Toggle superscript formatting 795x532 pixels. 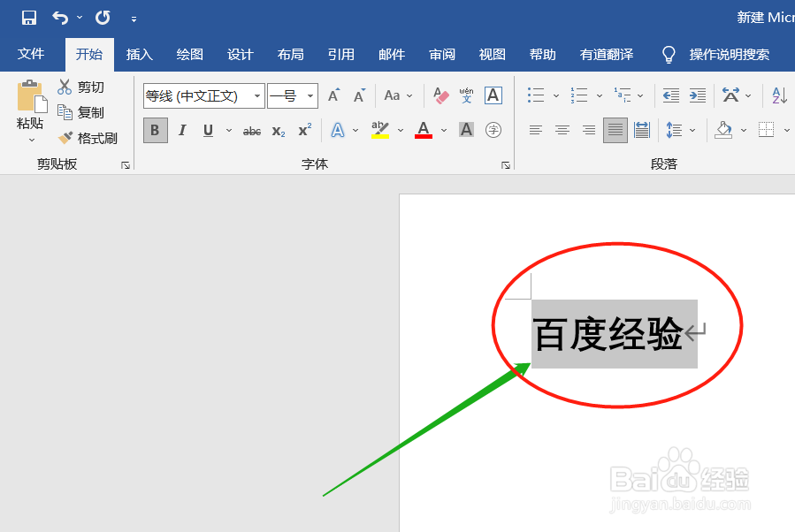(x=305, y=130)
